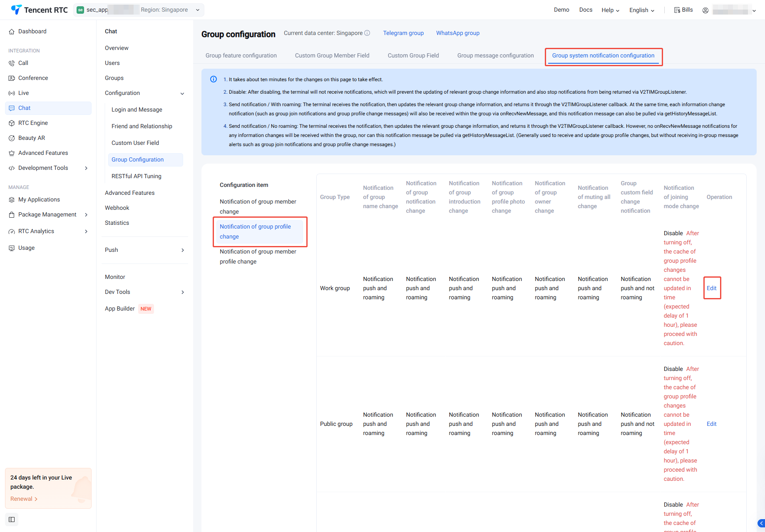
Task: Click the data center info icon
Action: [367, 33]
